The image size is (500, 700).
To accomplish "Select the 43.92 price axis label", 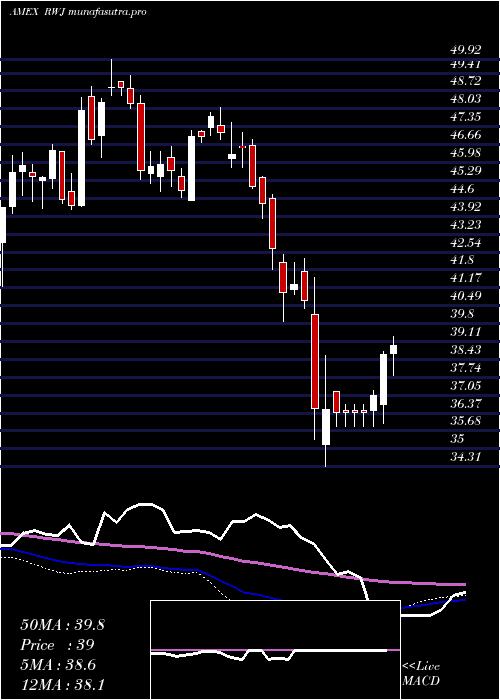I will coord(466,206).
